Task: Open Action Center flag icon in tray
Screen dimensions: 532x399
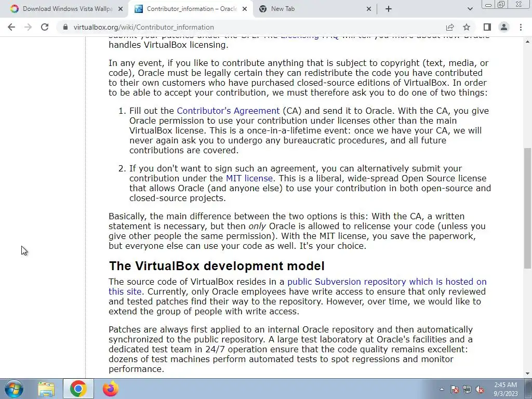Action: pyautogui.click(x=454, y=389)
